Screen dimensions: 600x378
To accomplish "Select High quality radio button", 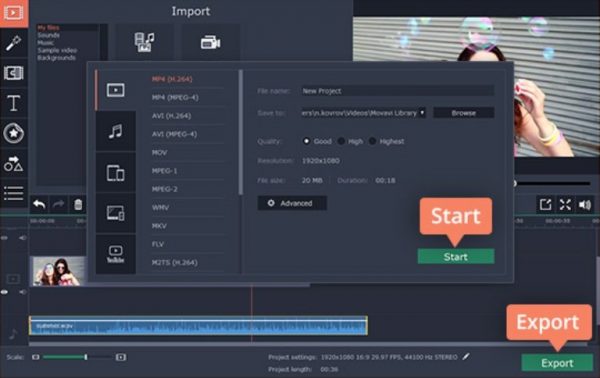I will coord(341,141).
